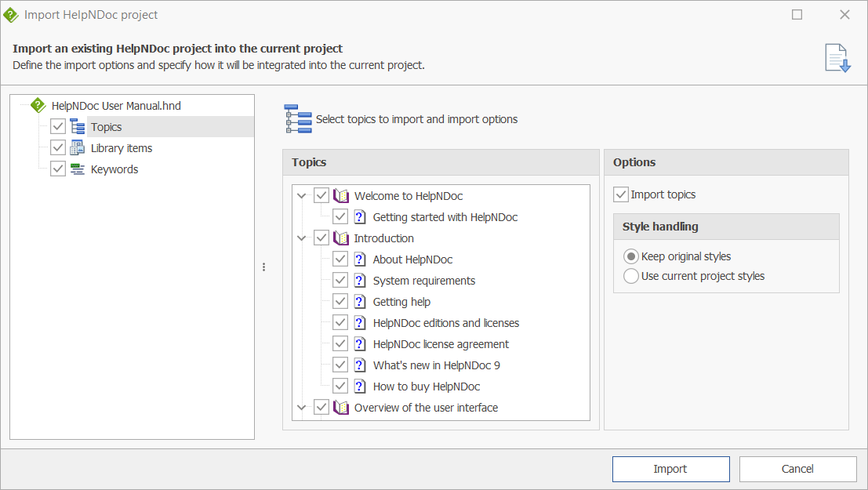Select the Welcome to HelpNDoc topic label
The height and width of the screenshot is (490, 868).
click(409, 196)
